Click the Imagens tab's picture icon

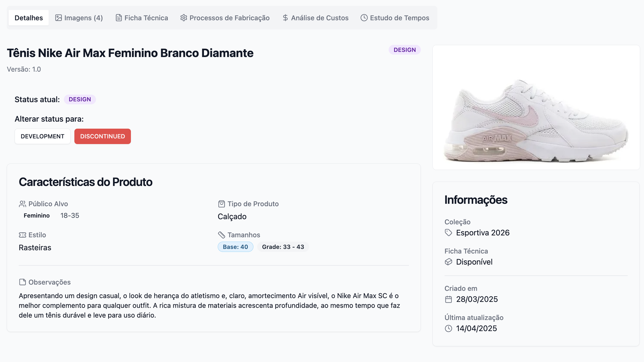[58, 17]
